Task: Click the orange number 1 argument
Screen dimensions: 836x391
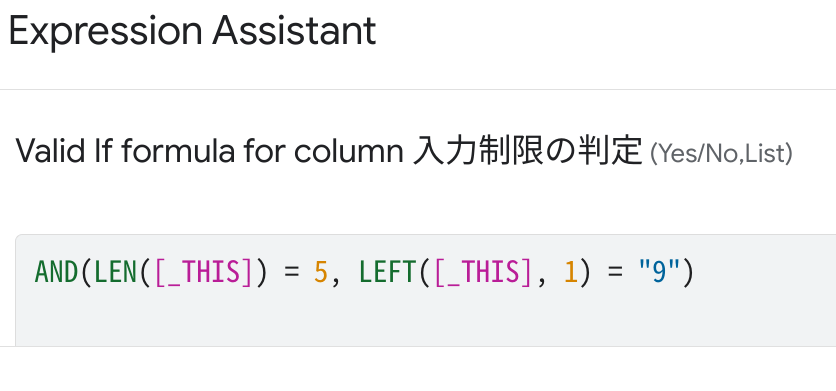Action: 571,272
